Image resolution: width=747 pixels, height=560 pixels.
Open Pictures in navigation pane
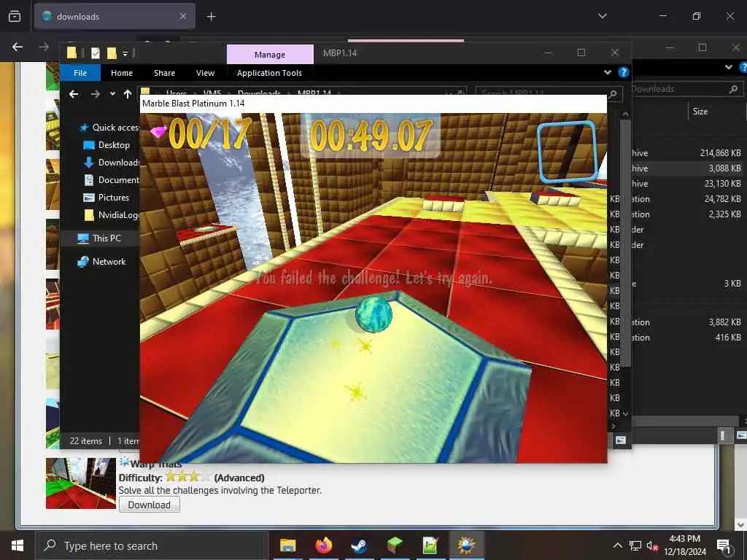tap(106, 197)
